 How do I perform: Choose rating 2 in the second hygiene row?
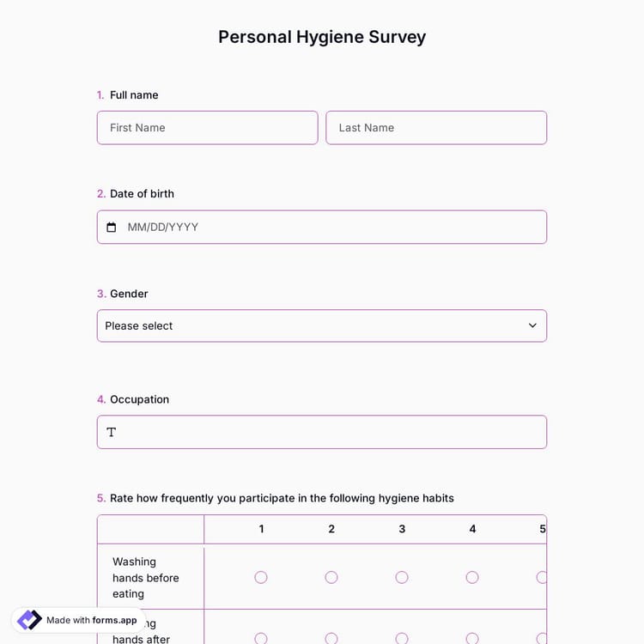point(331,638)
